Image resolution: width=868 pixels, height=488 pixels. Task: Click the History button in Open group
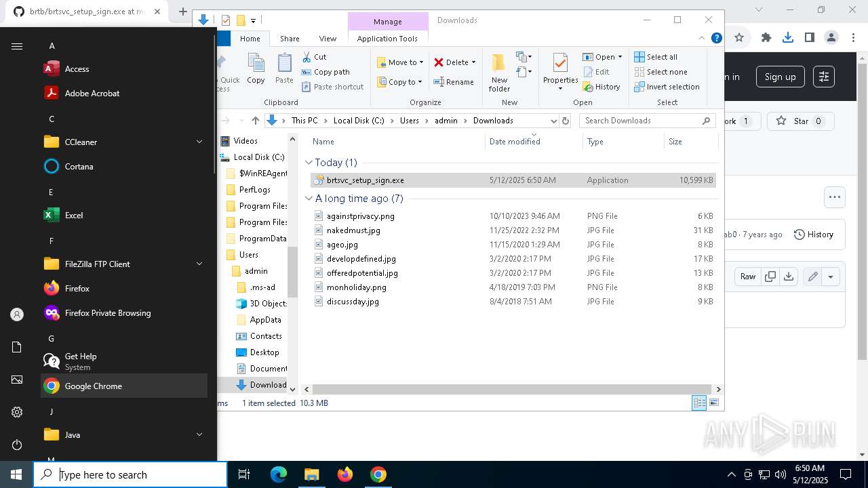click(601, 87)
